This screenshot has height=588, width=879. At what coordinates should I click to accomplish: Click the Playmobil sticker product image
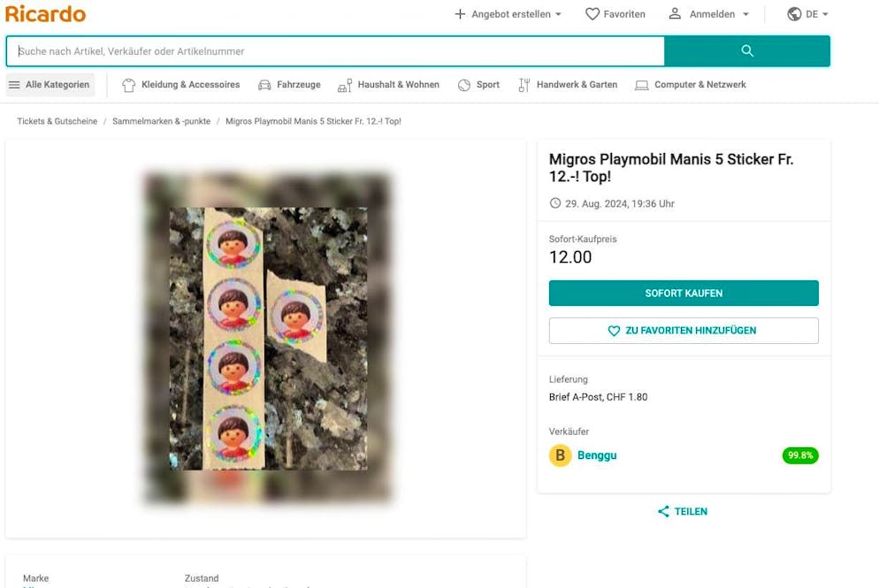pos(268,339)
